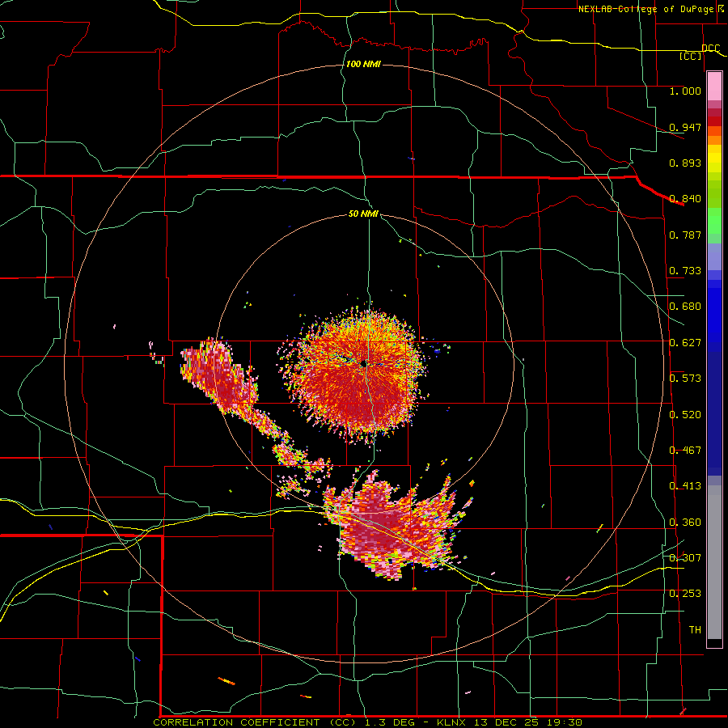
Task: Select the 0.413 color scale value
Action: click(685, 486)
